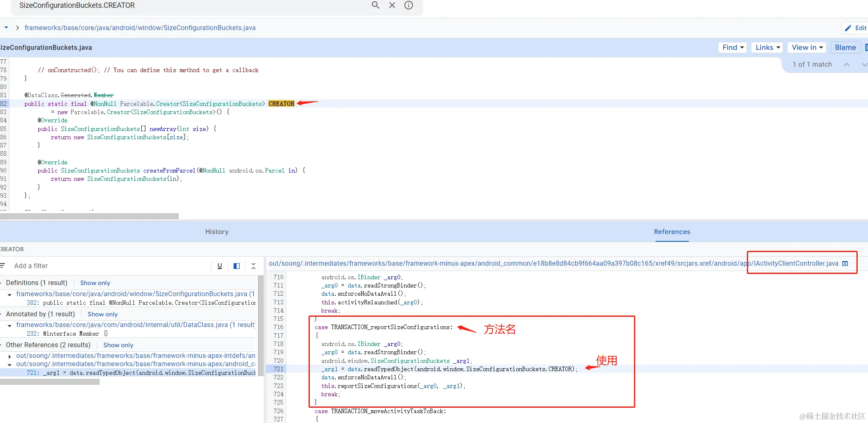Image resolution: width=868 pixels, height=423 pixels.
Task: Show only Annotated by results
Action: (103, 314)
